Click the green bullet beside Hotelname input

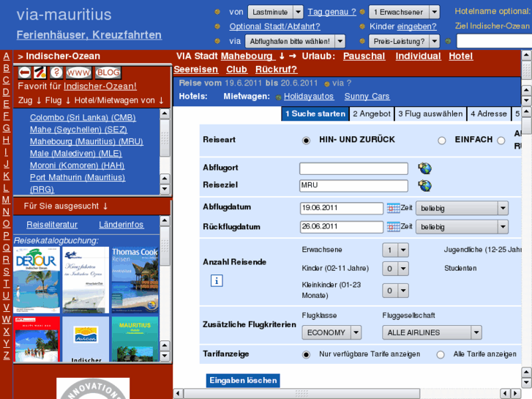[x=448, y=42]
